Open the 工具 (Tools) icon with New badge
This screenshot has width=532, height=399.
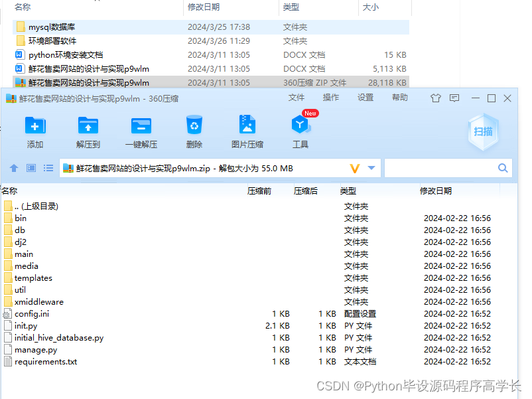300,124
